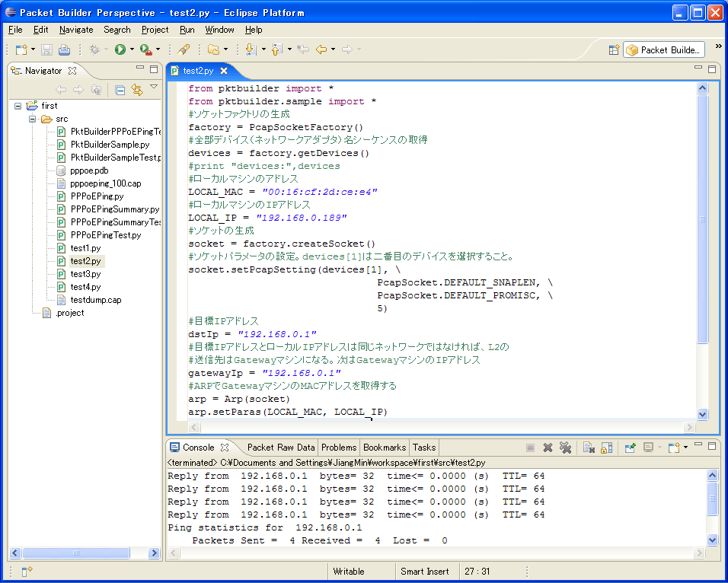The width and height of the screenshot is (728, 583).
Task: Open the Run button dropdown arrow
Action: (132, 49)
